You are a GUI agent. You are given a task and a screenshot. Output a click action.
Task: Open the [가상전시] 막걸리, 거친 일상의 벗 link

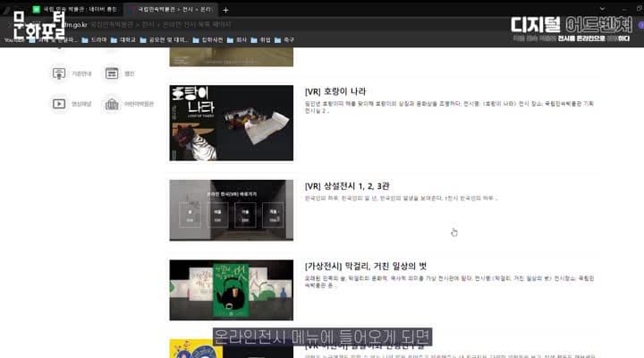point(366,267)
